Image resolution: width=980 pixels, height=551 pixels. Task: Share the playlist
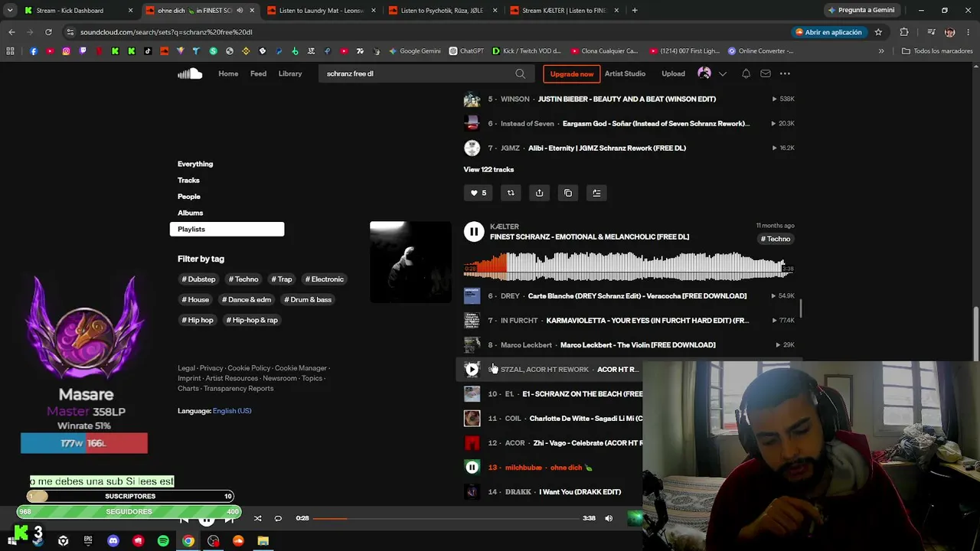539,193
